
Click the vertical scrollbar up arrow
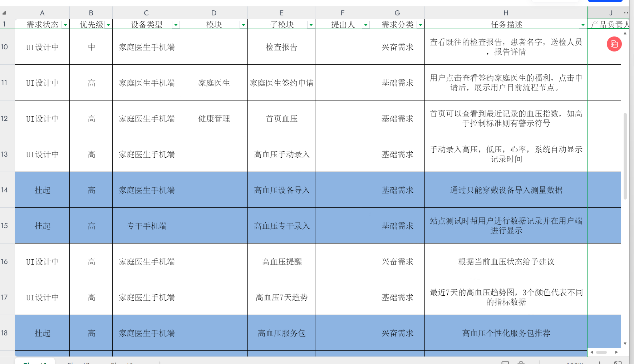coord(625,33)
